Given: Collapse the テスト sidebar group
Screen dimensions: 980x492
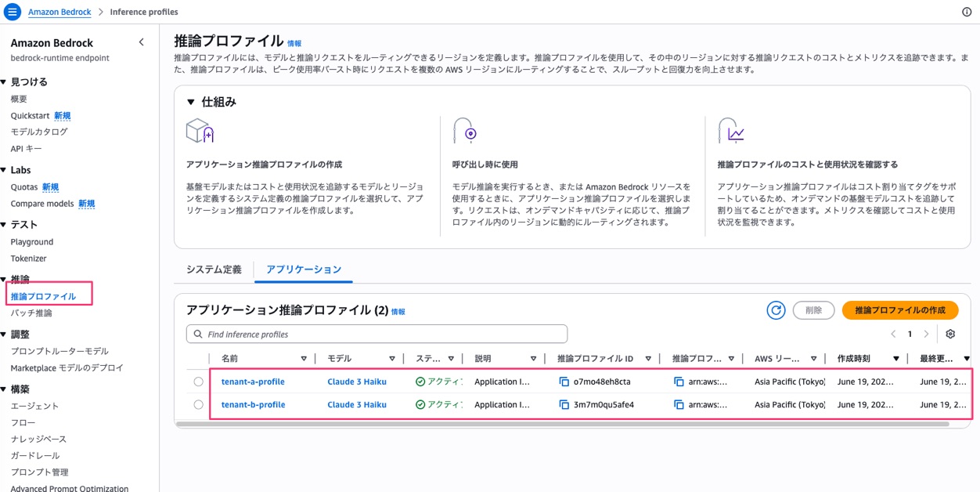Looking at the screenshot, I should coord(4,225).
